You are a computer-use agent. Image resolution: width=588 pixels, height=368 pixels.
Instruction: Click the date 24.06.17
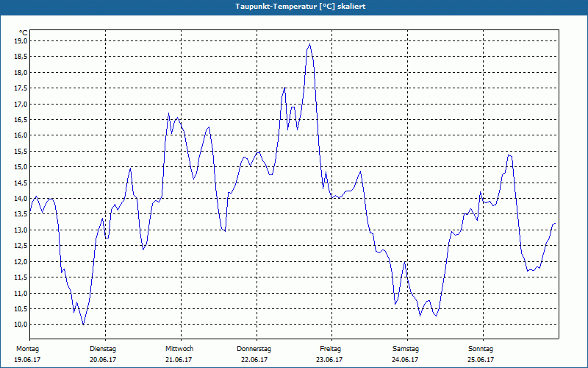405,360
